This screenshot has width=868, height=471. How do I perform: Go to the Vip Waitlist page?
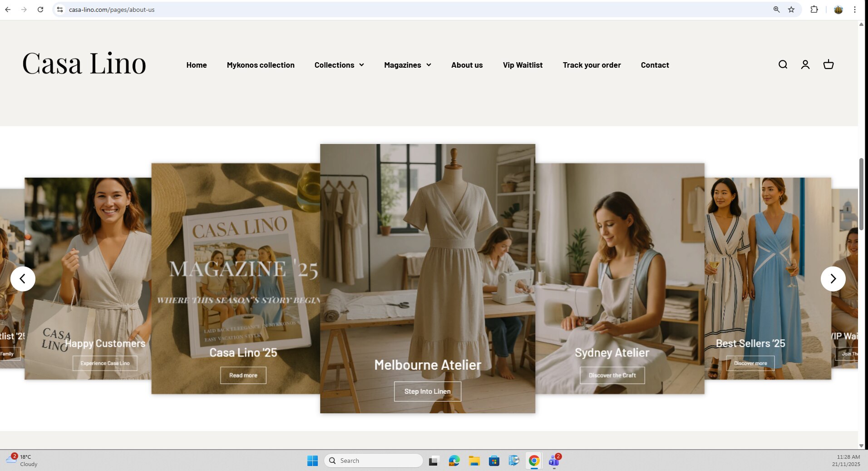(523, 64)
